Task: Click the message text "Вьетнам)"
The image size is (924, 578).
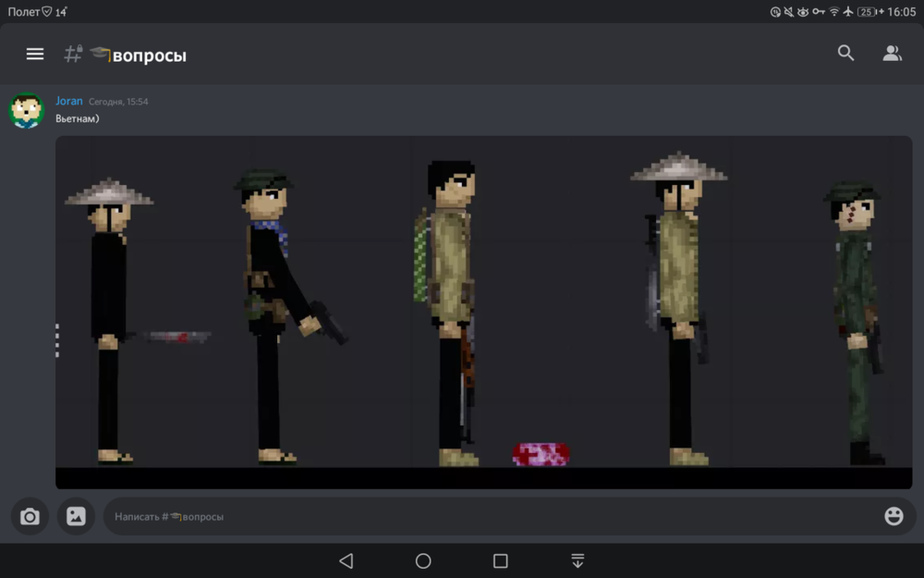Action: (x=78, y=118)
